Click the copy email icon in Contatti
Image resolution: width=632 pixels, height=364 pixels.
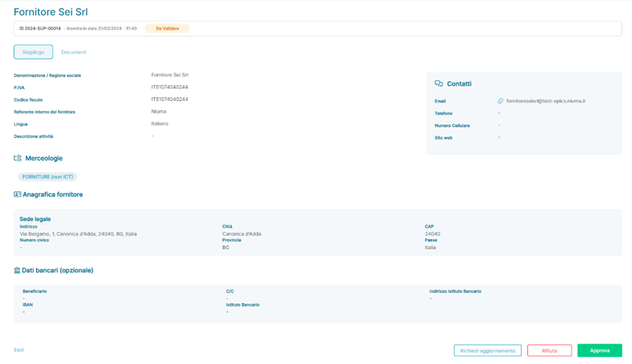[500, 101]
